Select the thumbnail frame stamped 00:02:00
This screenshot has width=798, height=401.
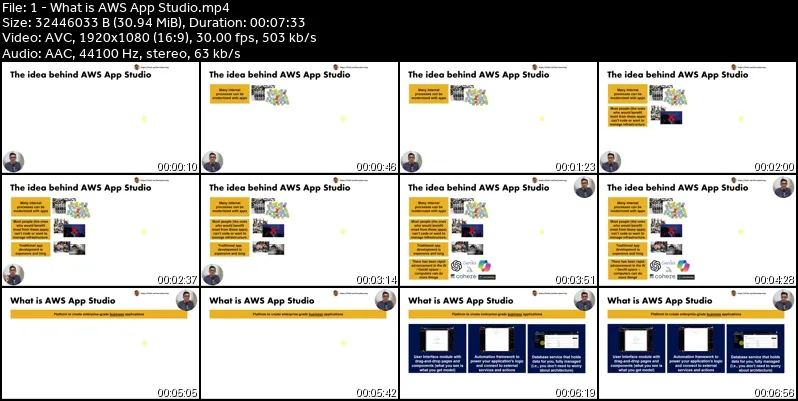point(697,118)
